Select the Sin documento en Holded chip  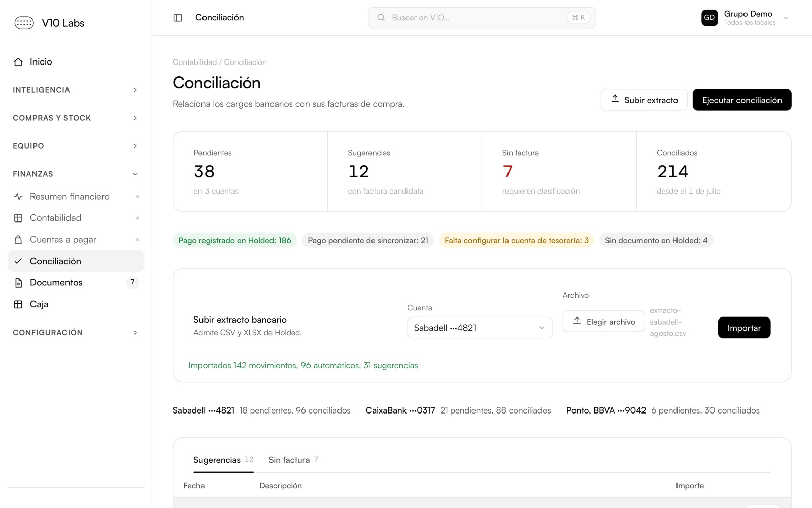656,240
